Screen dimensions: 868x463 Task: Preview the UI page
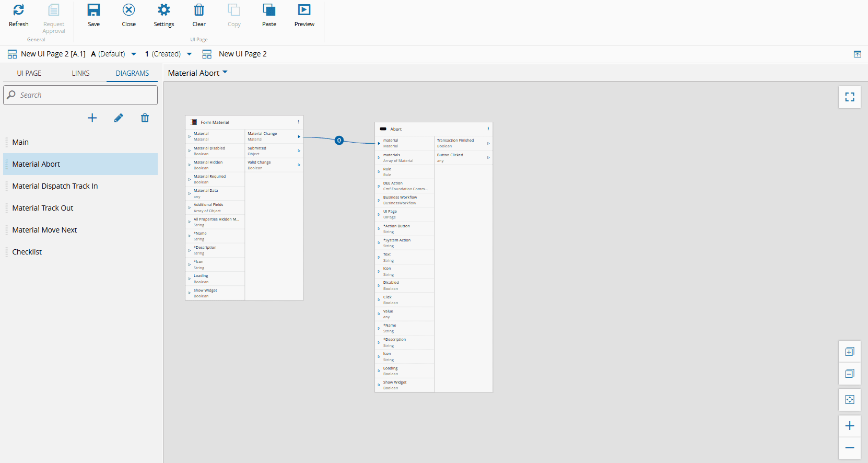(304, 10)
